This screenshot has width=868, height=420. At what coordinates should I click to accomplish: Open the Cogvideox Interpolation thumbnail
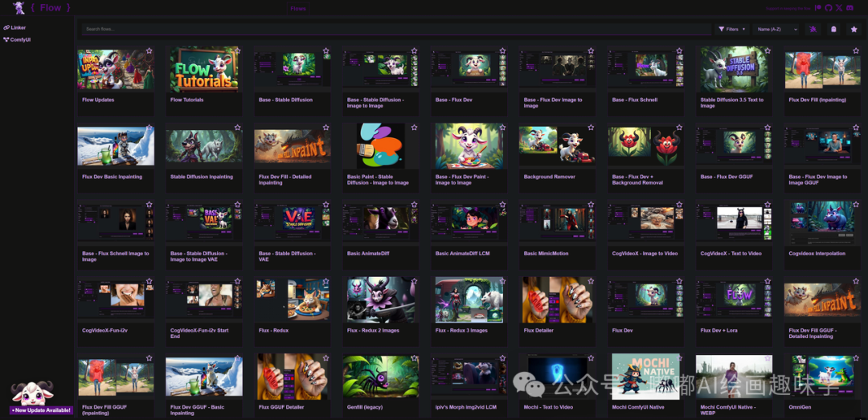coord(823,223)
